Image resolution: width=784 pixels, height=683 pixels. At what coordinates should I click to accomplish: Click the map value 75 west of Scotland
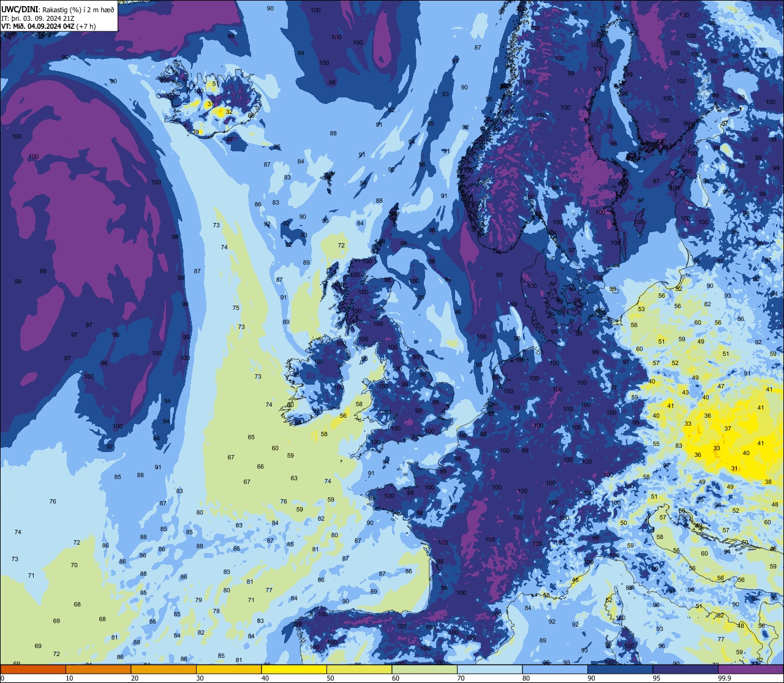[x=236, y=308]
